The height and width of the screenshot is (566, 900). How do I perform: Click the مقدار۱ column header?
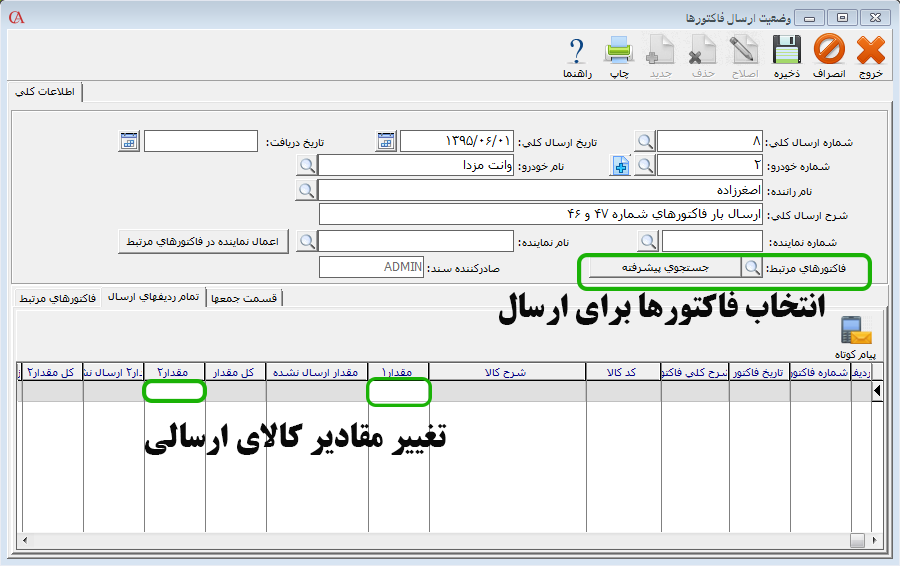[398, 373]
